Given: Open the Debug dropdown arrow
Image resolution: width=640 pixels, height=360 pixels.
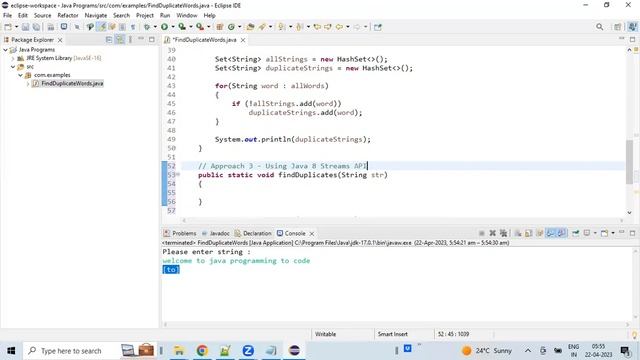Looking at the screenshot, I should (x=155, y=27).
